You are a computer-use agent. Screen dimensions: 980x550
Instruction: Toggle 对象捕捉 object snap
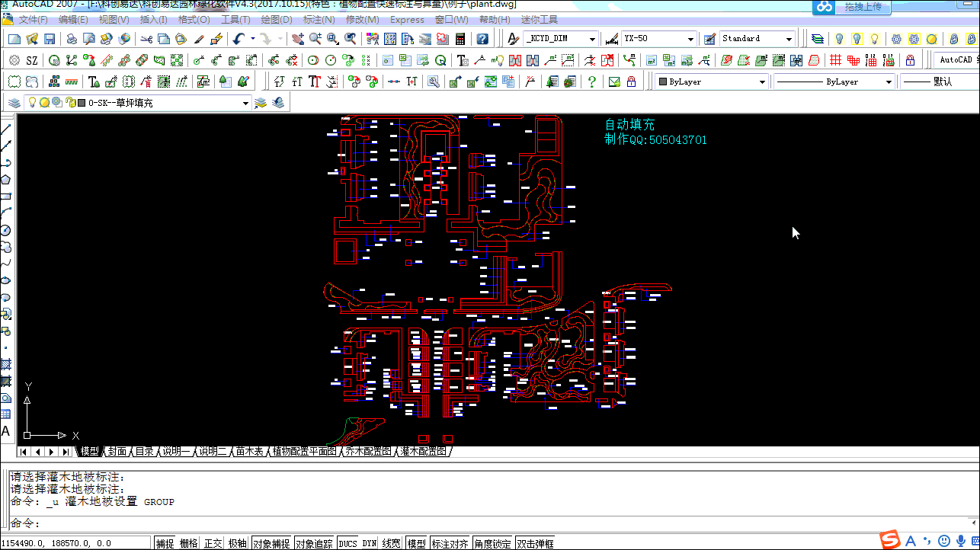click(271, 544)
